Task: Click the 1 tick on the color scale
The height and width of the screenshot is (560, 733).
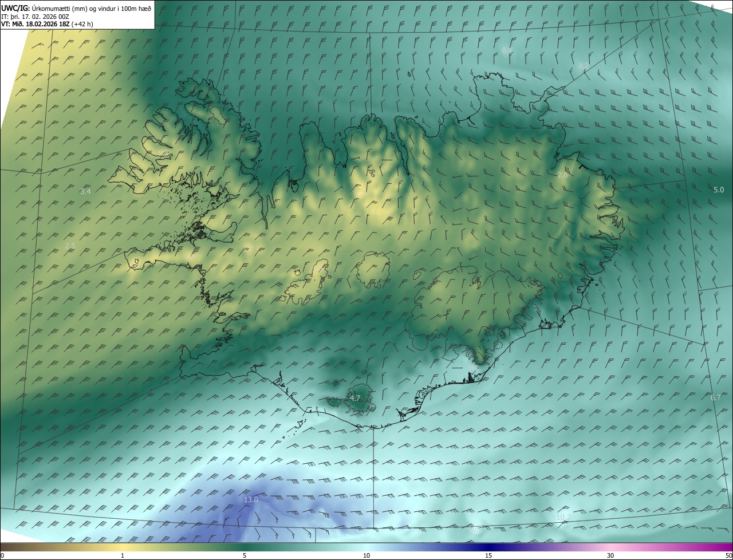Action: point(123,555)
